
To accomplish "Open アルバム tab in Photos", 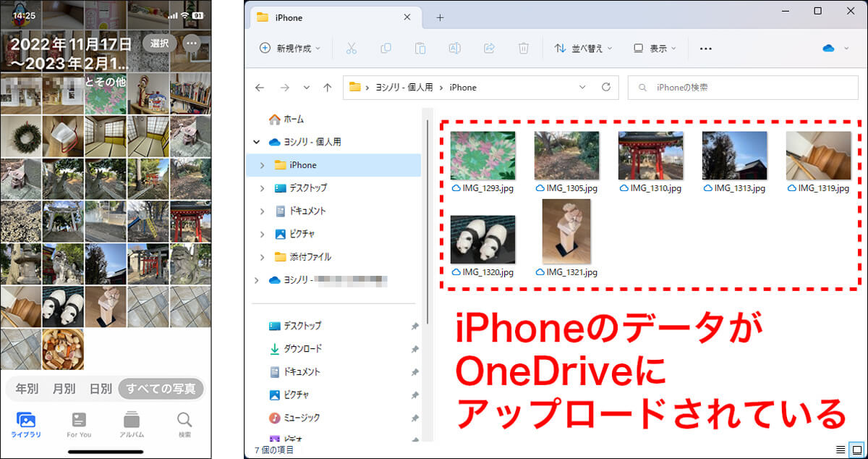I will (x=132, y=425).
